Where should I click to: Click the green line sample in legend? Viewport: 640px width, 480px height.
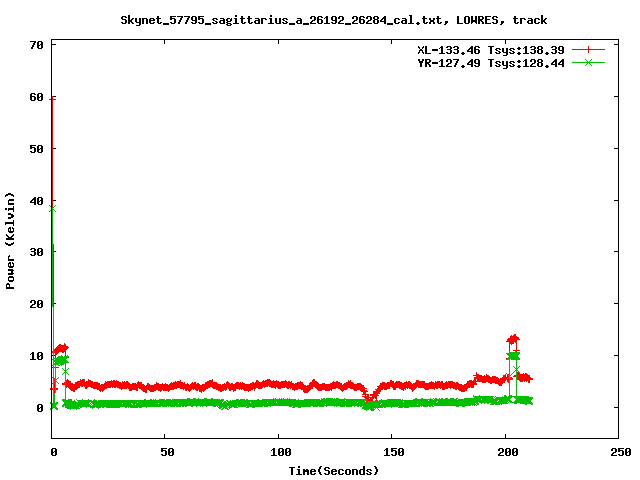coord(588,62)
